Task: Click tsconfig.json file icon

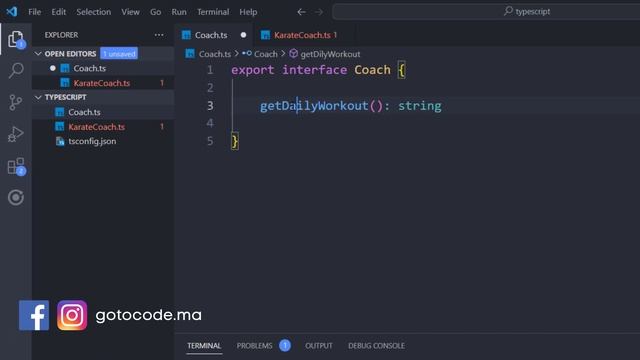Action: tap(60, 141)
